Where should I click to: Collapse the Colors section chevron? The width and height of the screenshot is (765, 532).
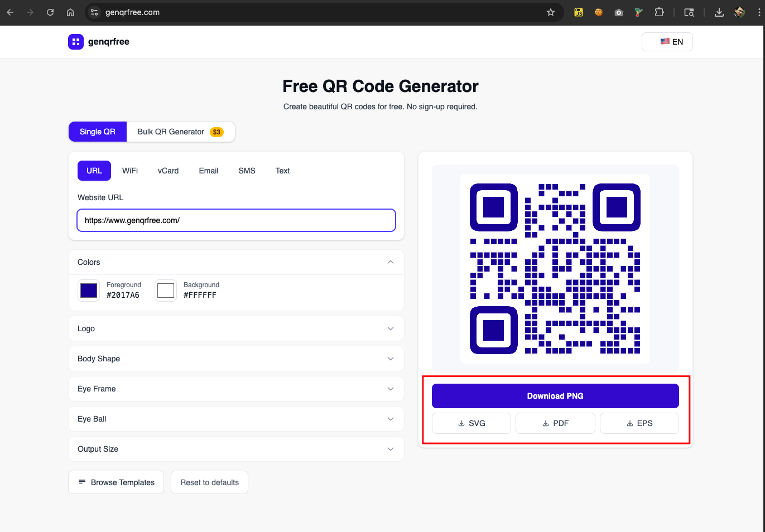tap(391, 262)
